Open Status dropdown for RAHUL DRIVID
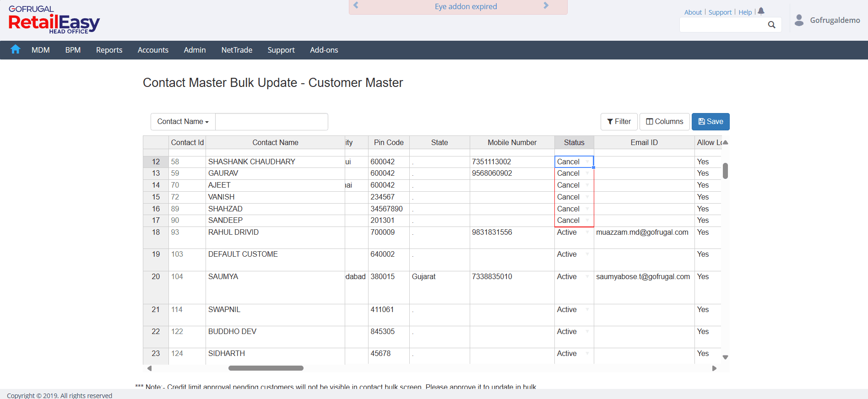 pos(587,232)
